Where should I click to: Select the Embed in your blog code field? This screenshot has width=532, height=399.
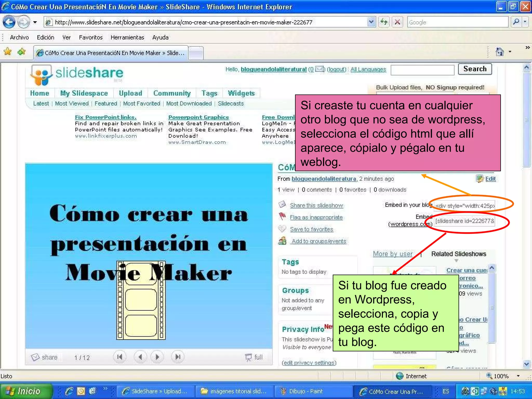pyautogui.click(x=465, y=206)
